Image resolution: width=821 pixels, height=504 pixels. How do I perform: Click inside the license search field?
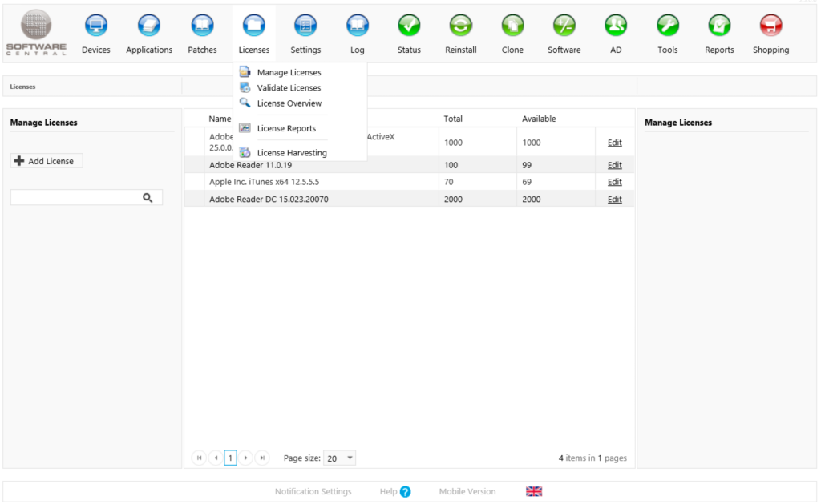(76, 197)
